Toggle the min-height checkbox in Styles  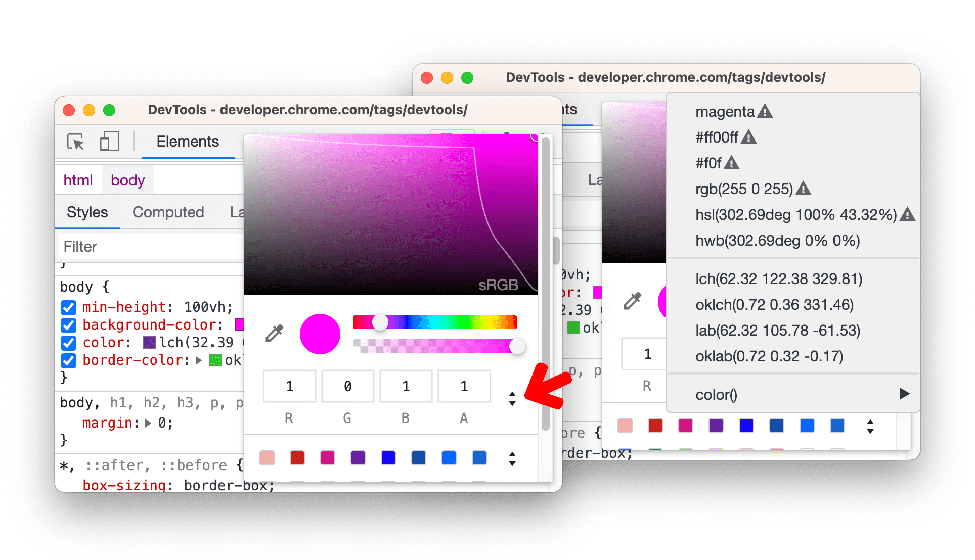tap(70, 309)
